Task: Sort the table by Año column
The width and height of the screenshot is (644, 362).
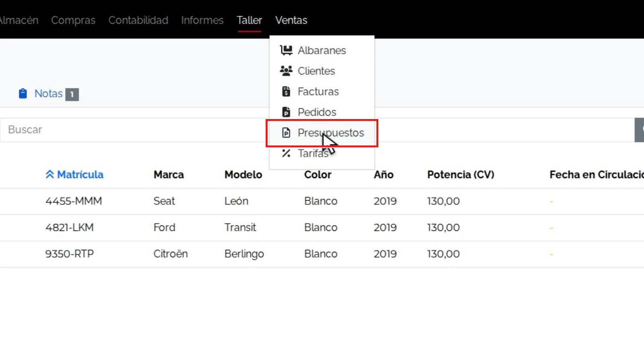Action: [384, 175]
